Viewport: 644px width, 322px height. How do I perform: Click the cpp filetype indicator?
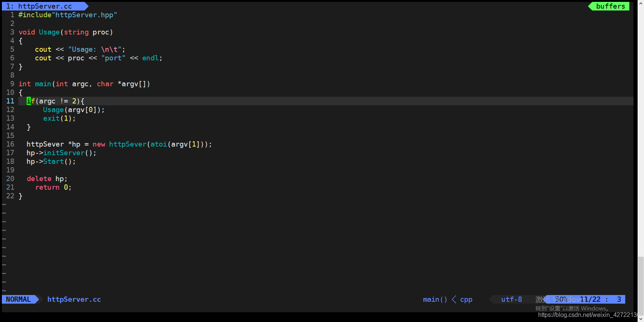click(x=466, y=299)
